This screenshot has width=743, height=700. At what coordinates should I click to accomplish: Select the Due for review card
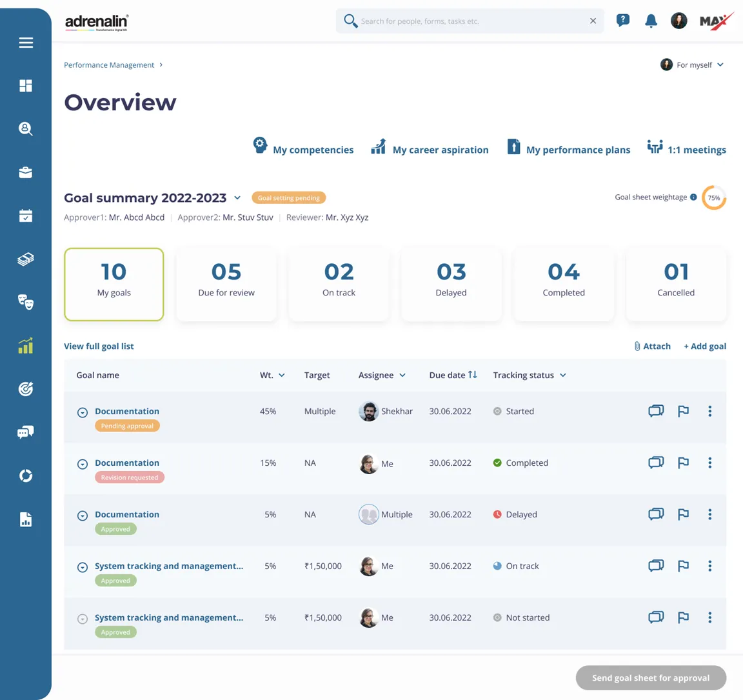point(226,285)
